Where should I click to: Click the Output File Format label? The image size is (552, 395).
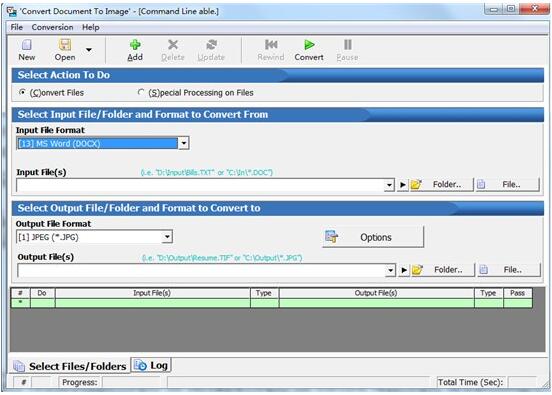click(53, 224)
